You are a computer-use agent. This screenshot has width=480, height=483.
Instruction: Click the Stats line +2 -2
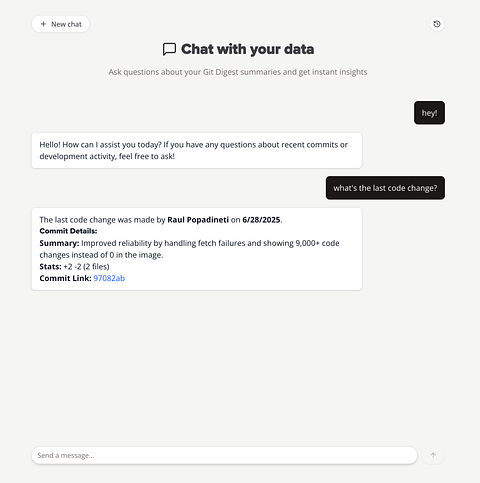74,266
